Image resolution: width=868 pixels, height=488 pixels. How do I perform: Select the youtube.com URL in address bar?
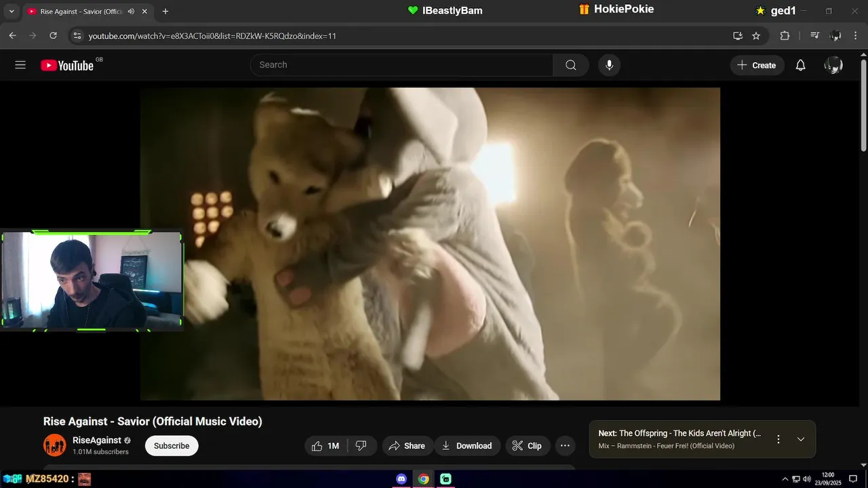[x=212, y=36]
